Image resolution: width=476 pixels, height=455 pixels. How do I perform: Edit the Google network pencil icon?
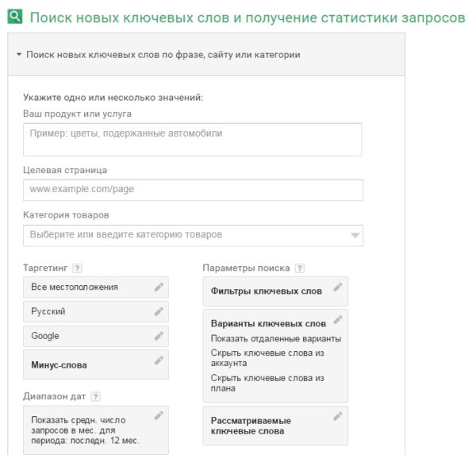[x=159, y=336]
